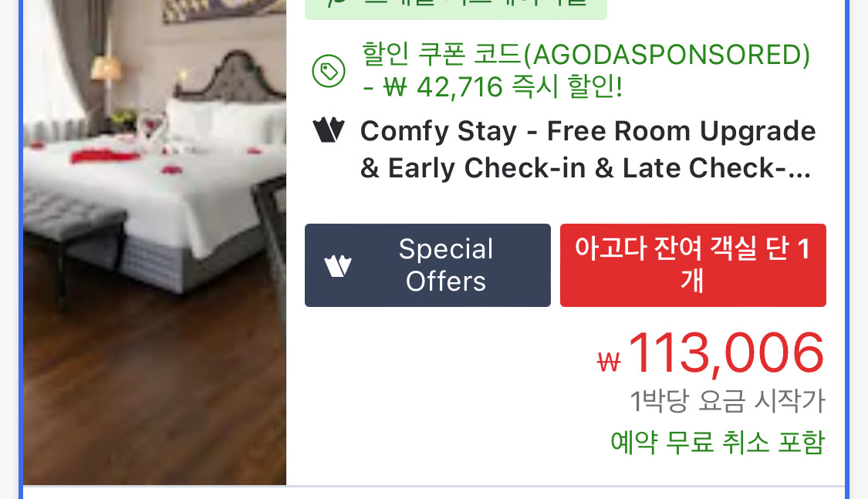868x499 pixels.
Task: Click the white logo inside Special Offers button
Action: [338, 265]
